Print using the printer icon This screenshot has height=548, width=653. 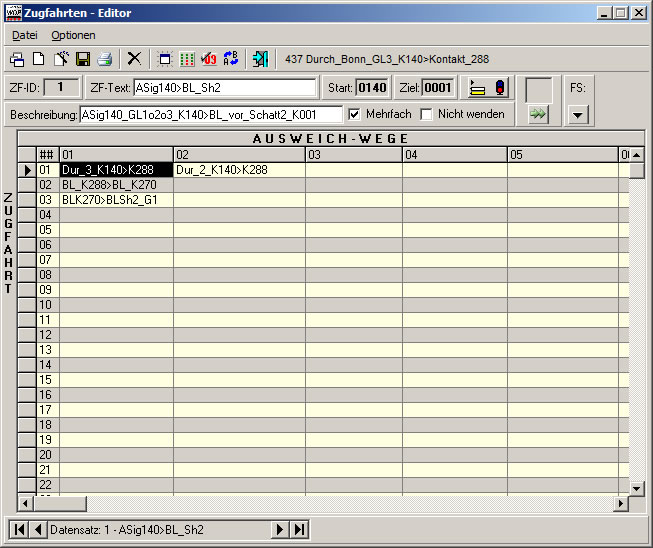(105, 59)
